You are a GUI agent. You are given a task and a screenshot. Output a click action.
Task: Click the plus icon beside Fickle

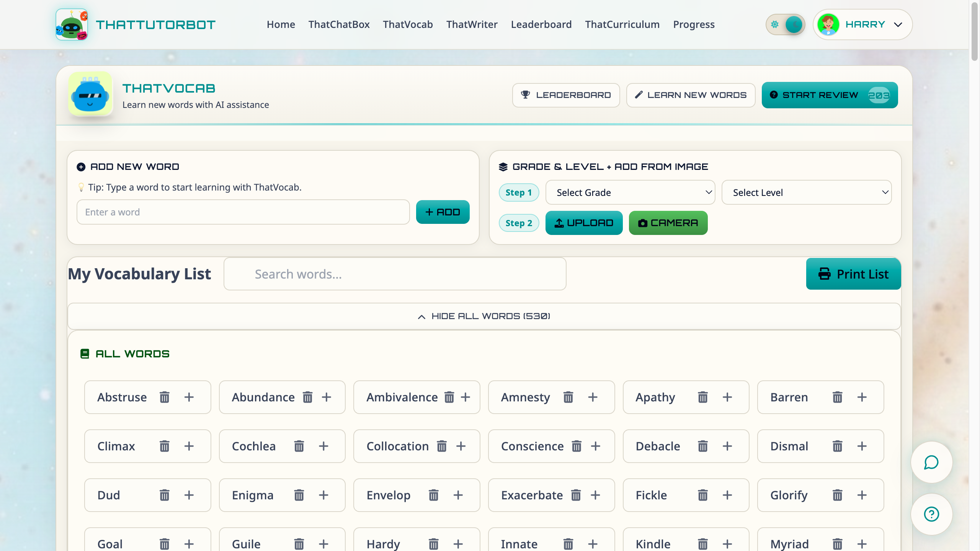point(727,495)
